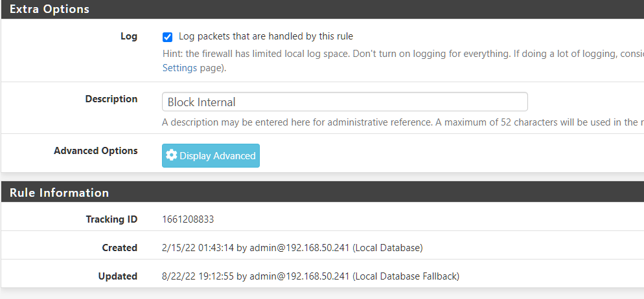
Task: Click the help text about 52 characters maximum
Action: click(x=403, y=122)
